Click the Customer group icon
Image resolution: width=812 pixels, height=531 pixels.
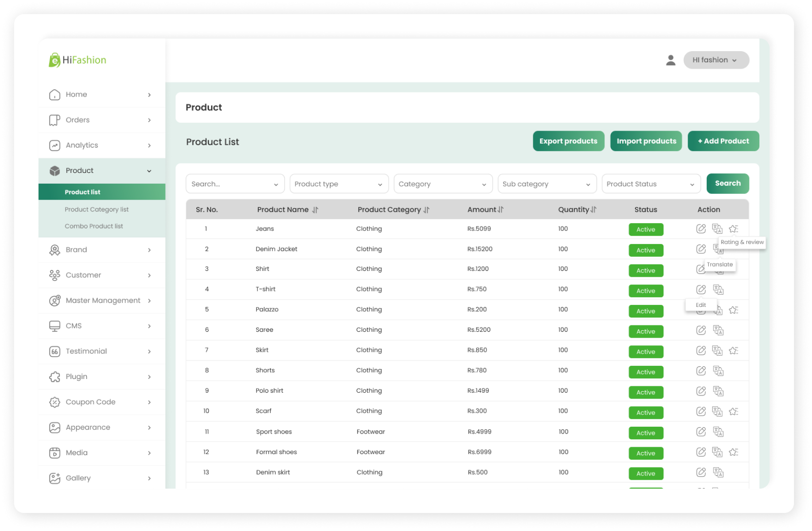point(55,275)
